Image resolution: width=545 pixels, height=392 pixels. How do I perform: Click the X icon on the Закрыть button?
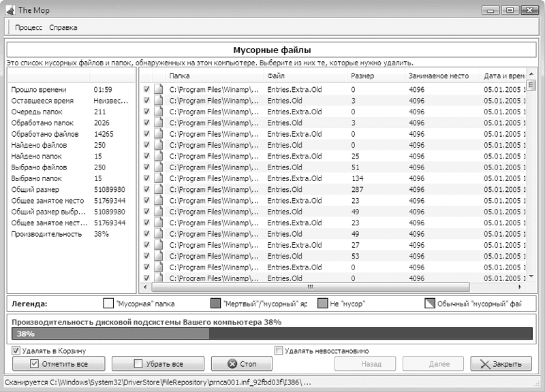coord(485,364)
